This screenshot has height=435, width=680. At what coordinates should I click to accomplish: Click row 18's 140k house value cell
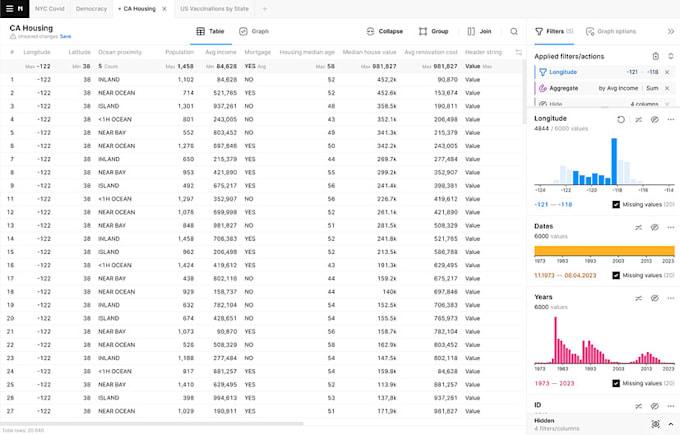(389, 292)
